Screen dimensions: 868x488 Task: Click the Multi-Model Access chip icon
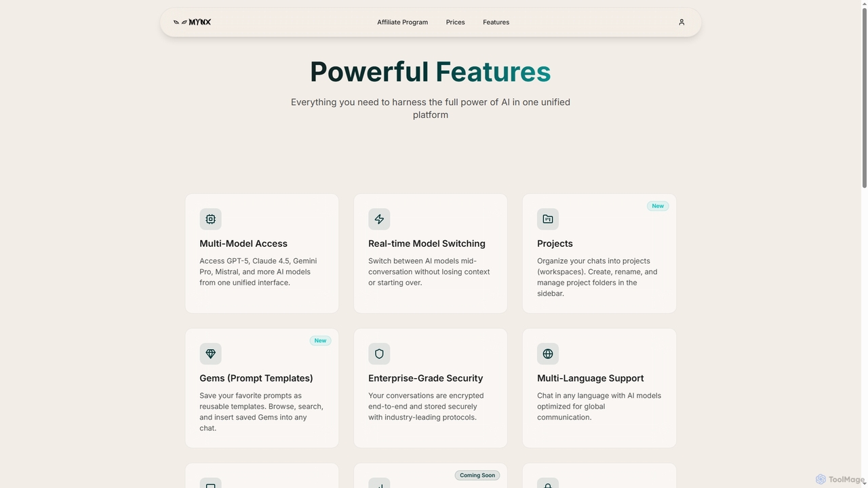click(x=210, y=219)
